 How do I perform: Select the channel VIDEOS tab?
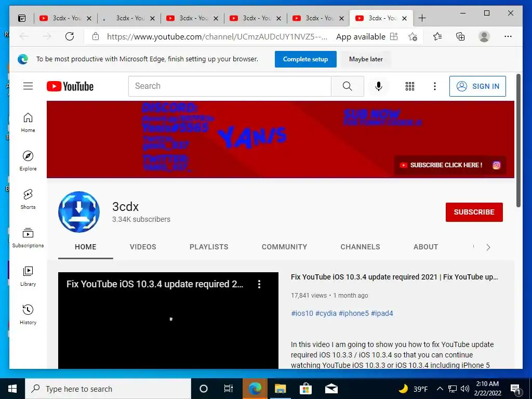pyautogui.click(x=143, y=247)
